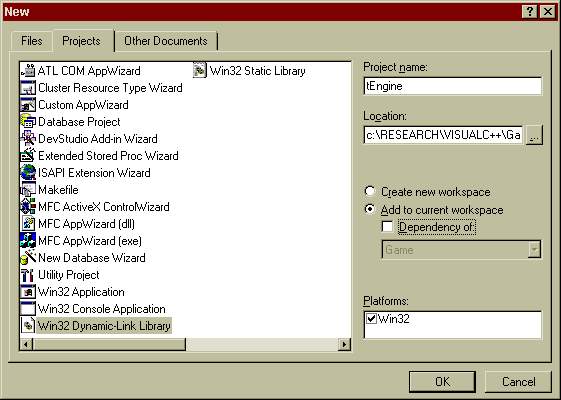Select the MFC ActiveX ControlWizard icon

[28, 207]
